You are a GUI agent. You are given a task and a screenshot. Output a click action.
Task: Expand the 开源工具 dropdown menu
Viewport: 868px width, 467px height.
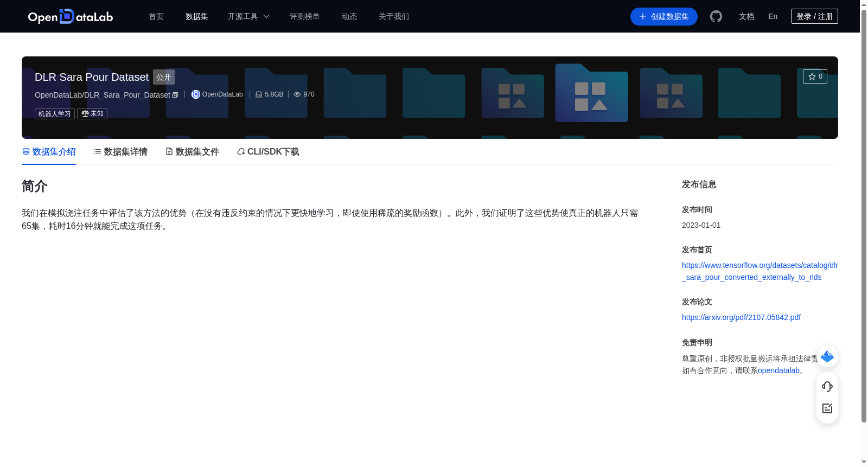[248, 17]
